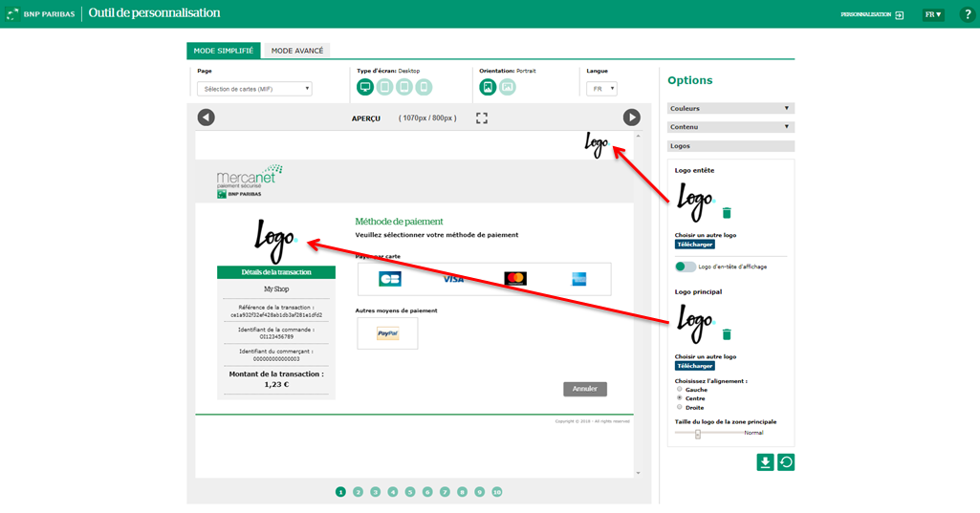Delete the header logo with trash icon

(x=727, y=213)
